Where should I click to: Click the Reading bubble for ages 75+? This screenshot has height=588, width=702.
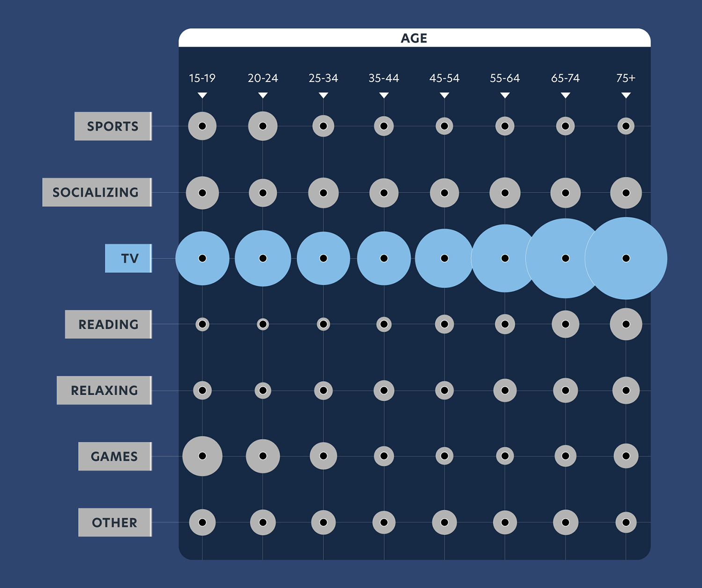[626, 324]
